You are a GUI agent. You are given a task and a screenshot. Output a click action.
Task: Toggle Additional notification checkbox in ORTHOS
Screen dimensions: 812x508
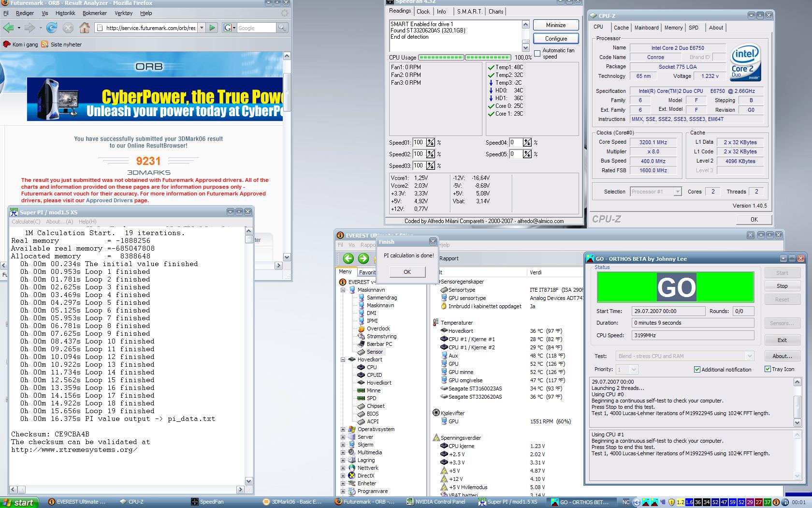click(x=697, y=369)
